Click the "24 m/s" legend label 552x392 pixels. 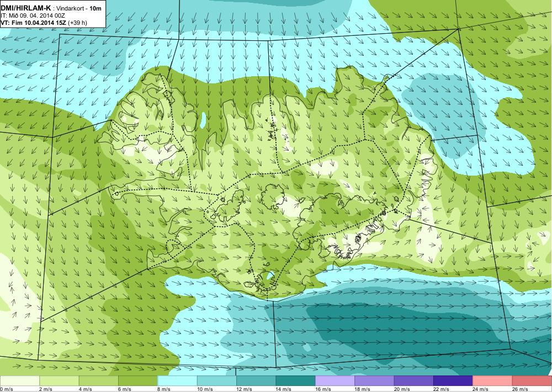click(x=481, y=389)
